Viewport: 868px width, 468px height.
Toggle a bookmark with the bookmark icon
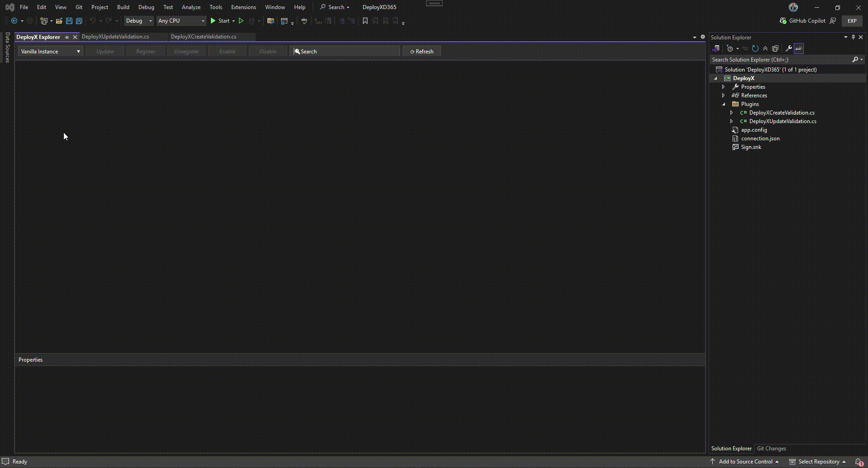point(365,21)
